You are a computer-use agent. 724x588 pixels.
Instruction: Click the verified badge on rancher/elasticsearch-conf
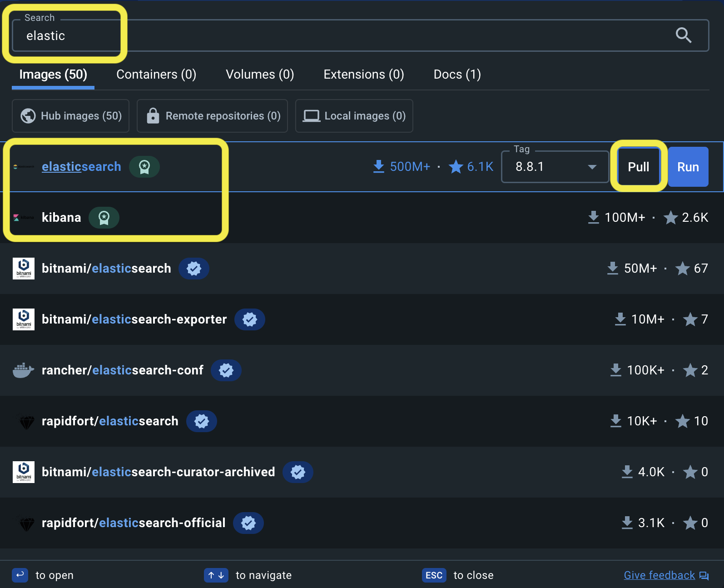pyautogui.click(x=226, y=370)
